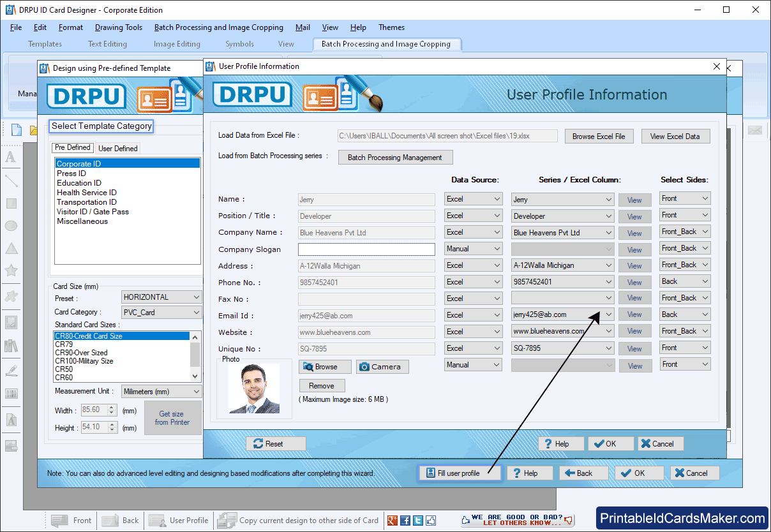The width and height of the screenshot is (771, 532).
Task: Select the Signature pen tool
Action: 11,370
